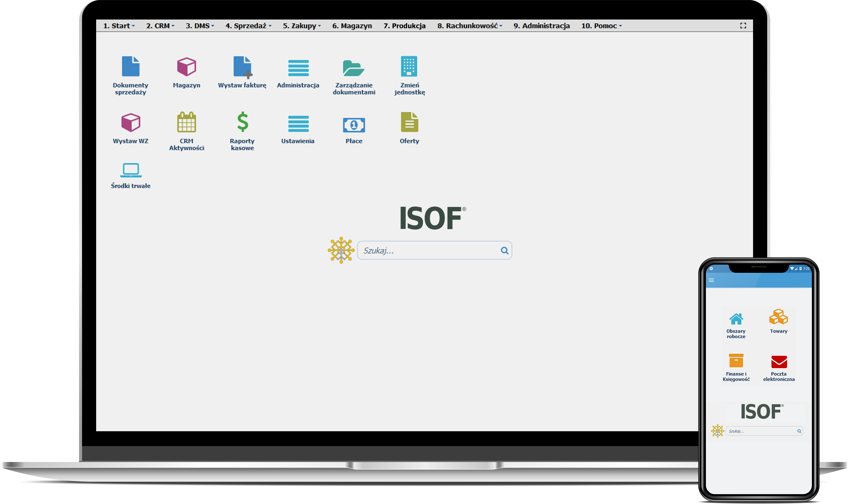Open Zarządzanie dokumentami folder icon

tap(354, 68)
